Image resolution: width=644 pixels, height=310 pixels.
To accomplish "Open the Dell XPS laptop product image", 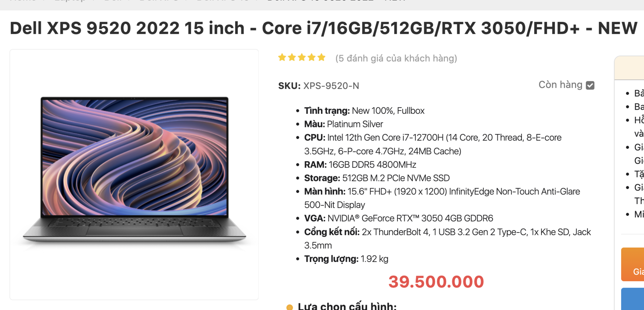I will [x=134, y=174].
